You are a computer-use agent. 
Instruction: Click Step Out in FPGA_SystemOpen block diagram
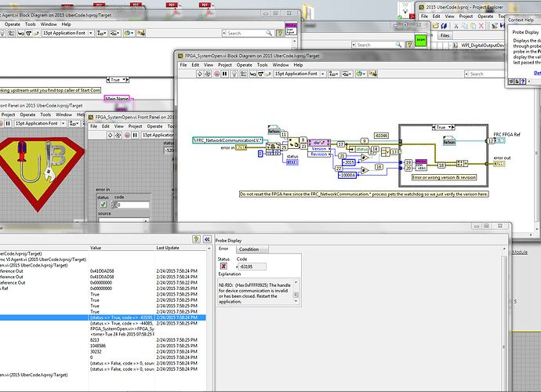[268, 74]
